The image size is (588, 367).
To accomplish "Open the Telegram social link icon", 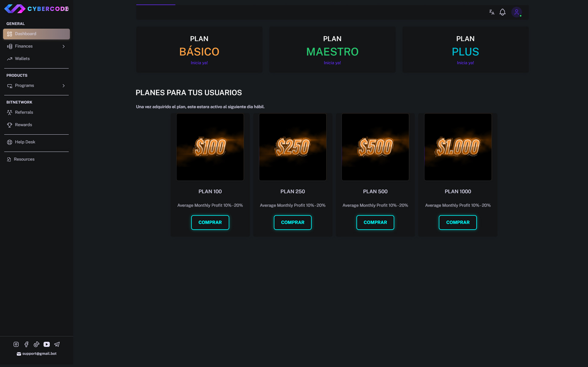I will click(57, 344).
